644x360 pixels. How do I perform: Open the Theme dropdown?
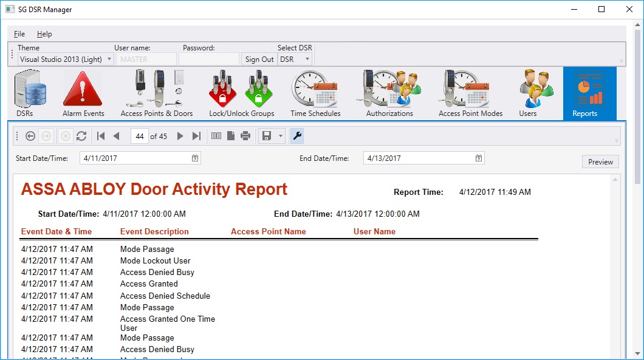click(65, 59)
